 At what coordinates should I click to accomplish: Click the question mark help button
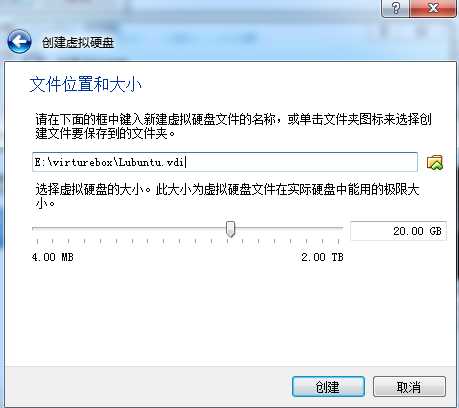396,8
